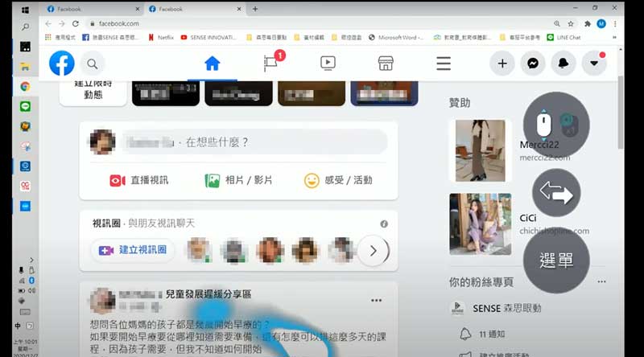Click the 在想些什麼 post input box
644x357 pixels.
pos(254,142)
